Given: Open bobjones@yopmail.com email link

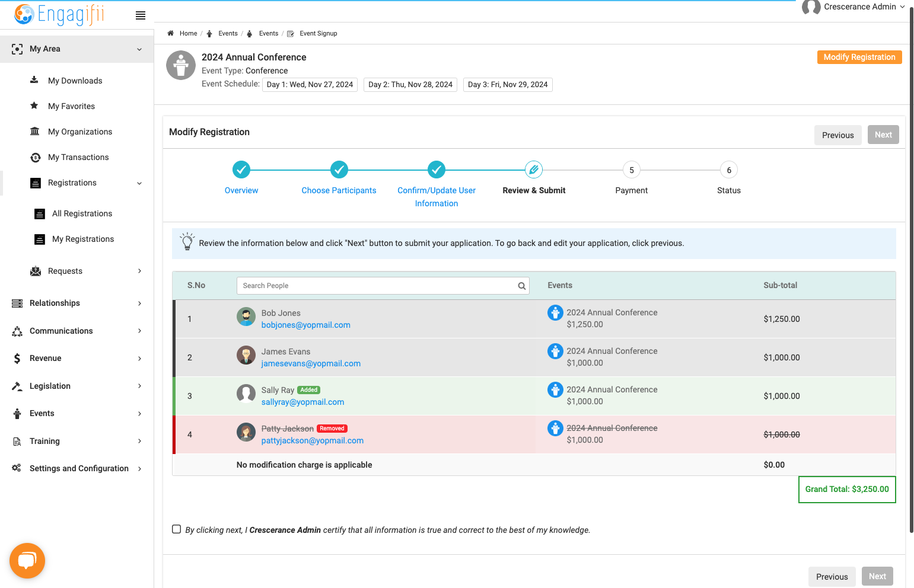Looking at the screenshot, I should click(x=306, y=325).
